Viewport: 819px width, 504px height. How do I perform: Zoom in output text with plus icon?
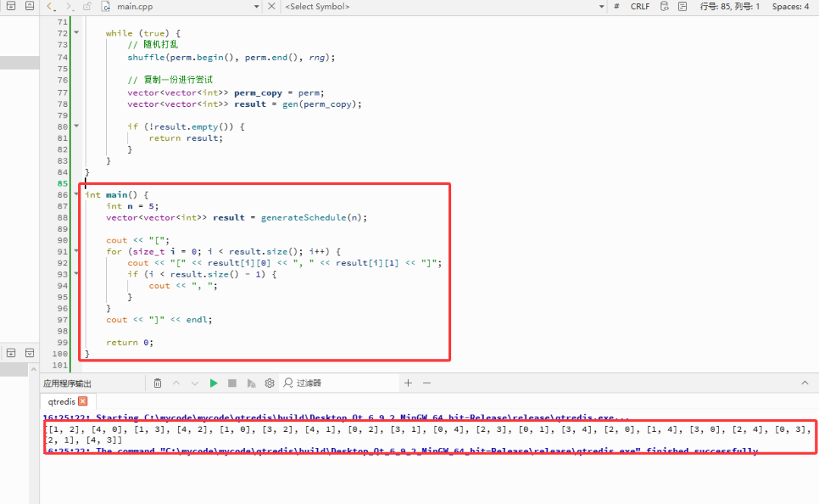click(408, 383)
